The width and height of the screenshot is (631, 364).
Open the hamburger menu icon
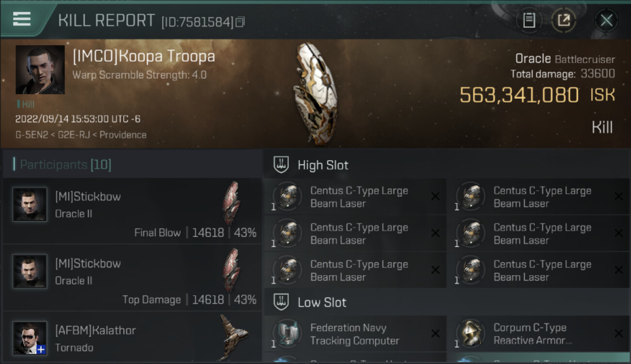[x=22, y=18]
